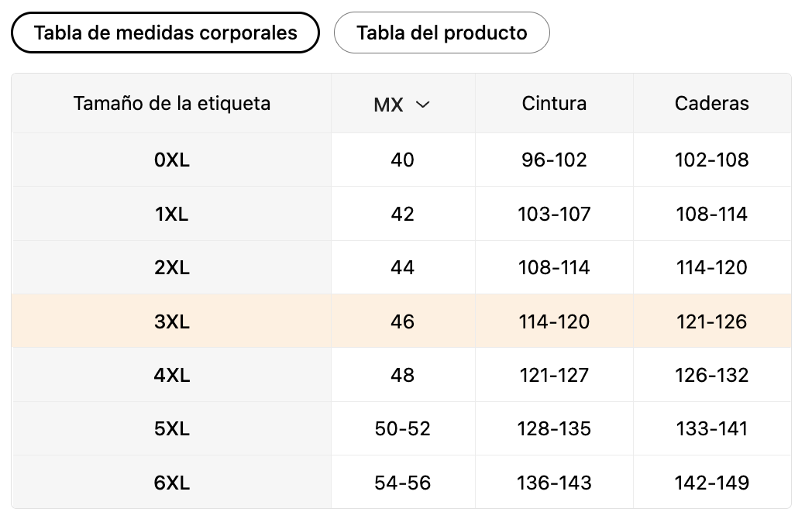The width and height of the screenshot is (812, 519).
Task: Click the 114-120 waist value for 3XL
Action: [x=554, y=321]
